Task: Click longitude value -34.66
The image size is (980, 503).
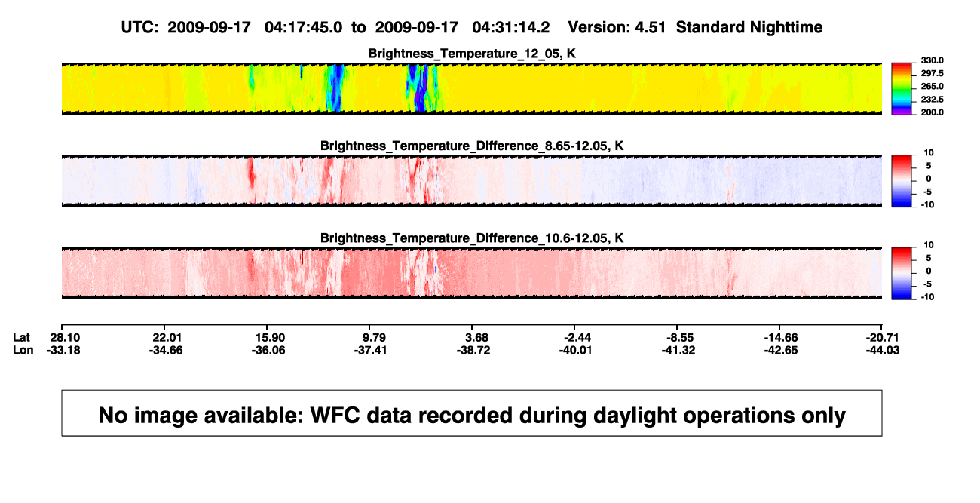Action: pyautogui.click(x=165, y=350)
